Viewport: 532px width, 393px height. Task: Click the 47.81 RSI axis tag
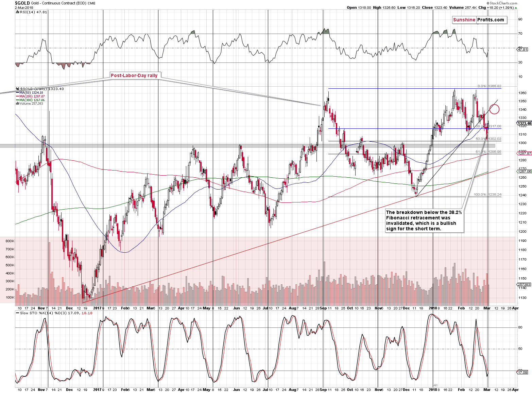click(x=522, y=49)
